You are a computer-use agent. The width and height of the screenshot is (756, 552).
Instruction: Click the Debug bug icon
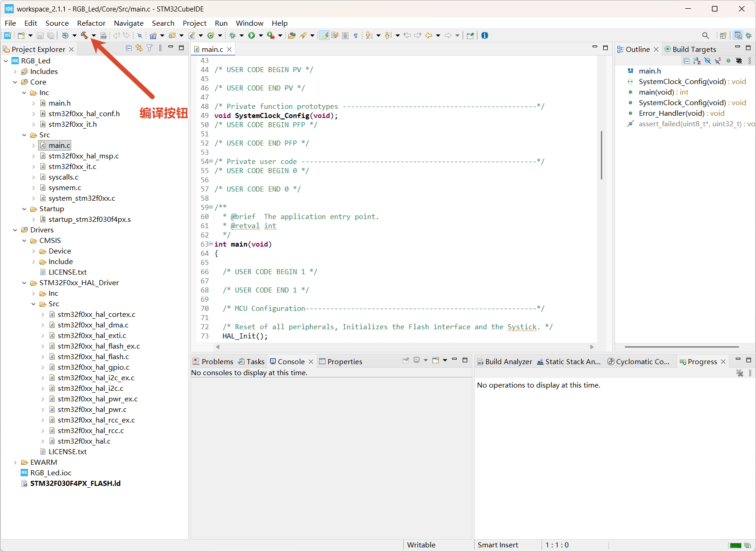click(x=233, y=35)
